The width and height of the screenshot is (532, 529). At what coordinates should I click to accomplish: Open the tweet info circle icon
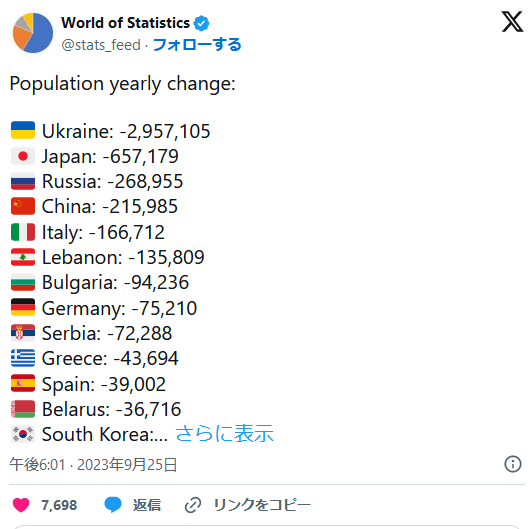point(513,464)
